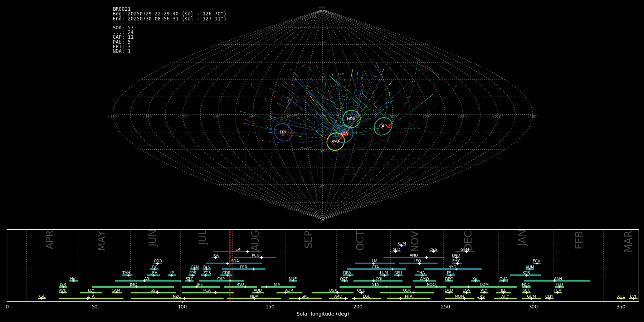The height and width of the screenshot is (322, 644).
Task: Click the 'ERI: 3' count in legend
Action: coord(122,47)
